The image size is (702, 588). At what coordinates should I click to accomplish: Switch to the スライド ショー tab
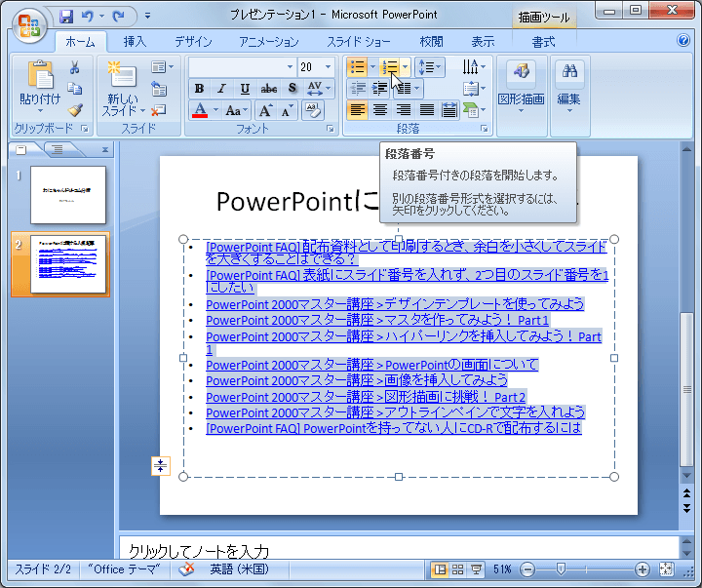(x=359, y=42)
